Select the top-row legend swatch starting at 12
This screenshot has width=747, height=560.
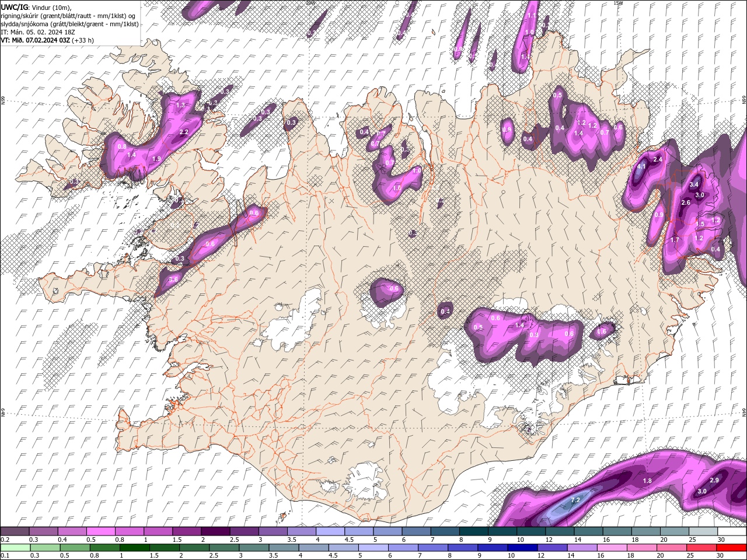point(559,531)
